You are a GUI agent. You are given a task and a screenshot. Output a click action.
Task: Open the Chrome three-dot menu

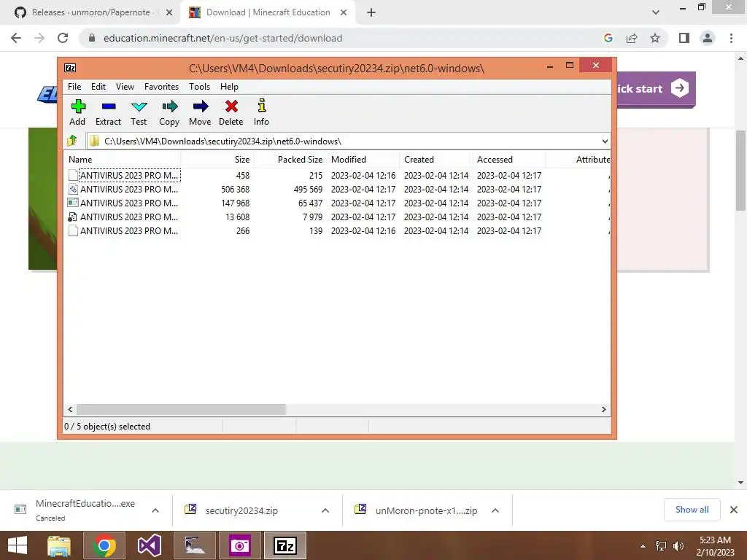point(731,38)
